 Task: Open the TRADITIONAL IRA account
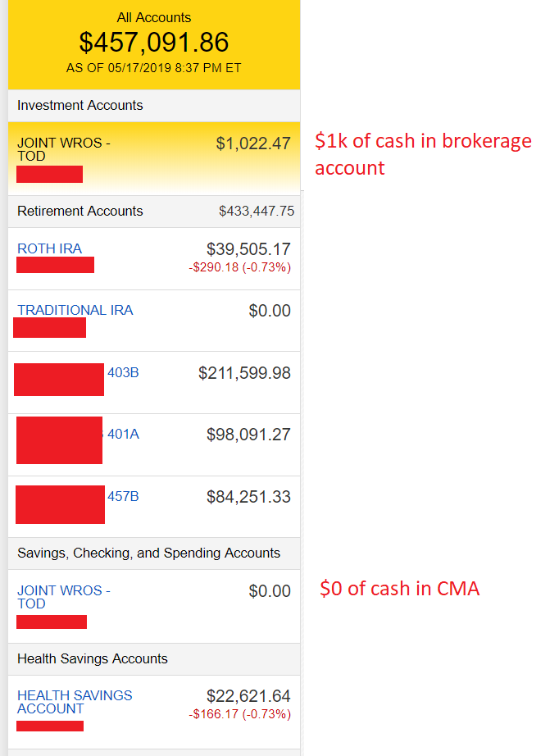[x=75, y=310]
